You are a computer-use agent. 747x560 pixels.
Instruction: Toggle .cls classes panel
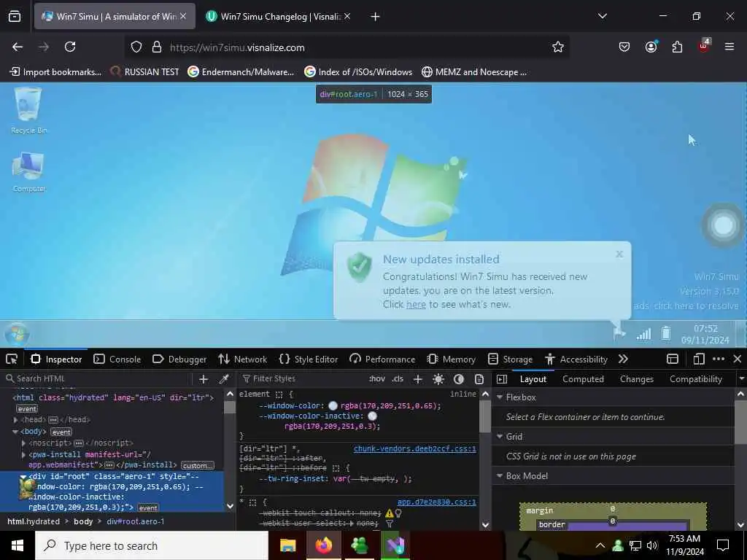[x=398, y=379]
